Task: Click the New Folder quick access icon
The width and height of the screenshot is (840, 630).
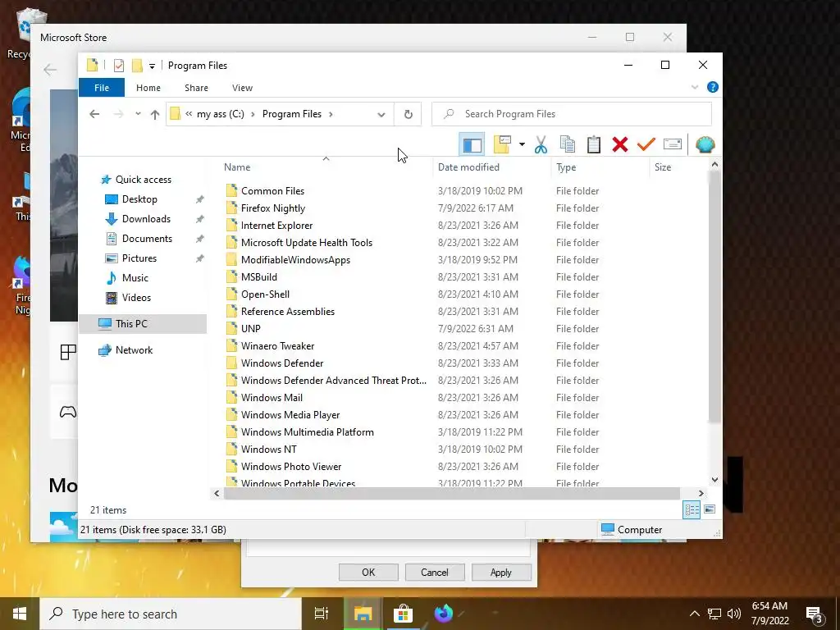Action: coord(137,66)
